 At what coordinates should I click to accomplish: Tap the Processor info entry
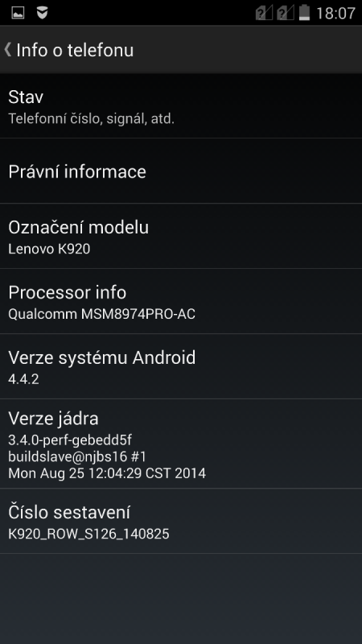point(181,301)
